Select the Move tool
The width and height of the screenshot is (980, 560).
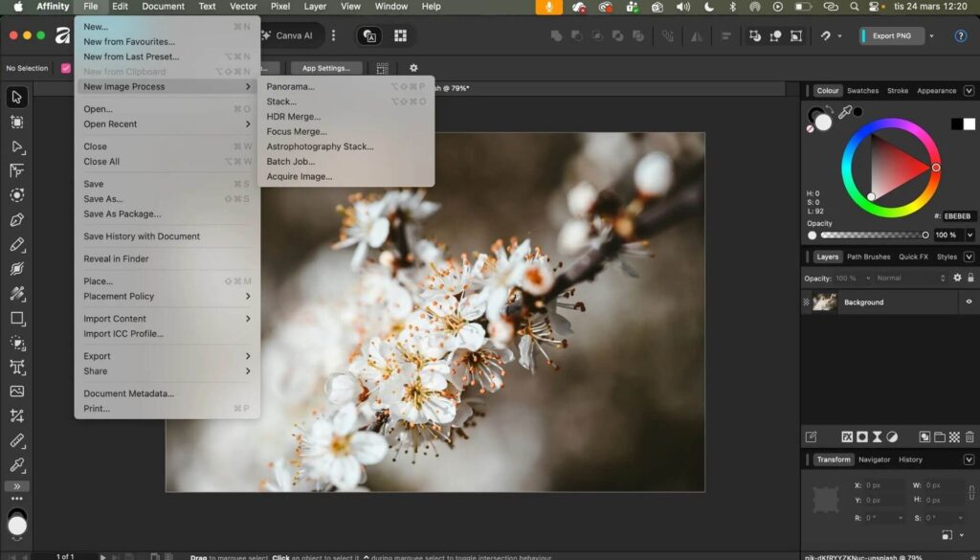[x=15, y=96]
